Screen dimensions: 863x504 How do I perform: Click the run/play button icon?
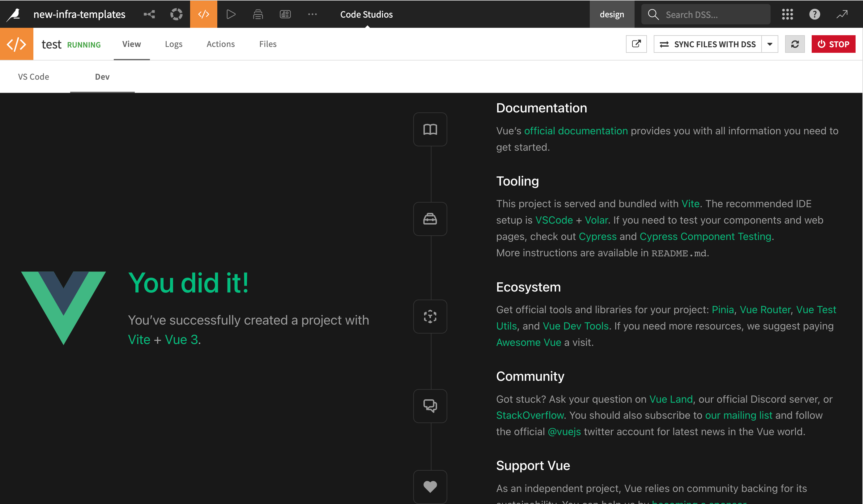pyautogui.click(x=231, y=14)
